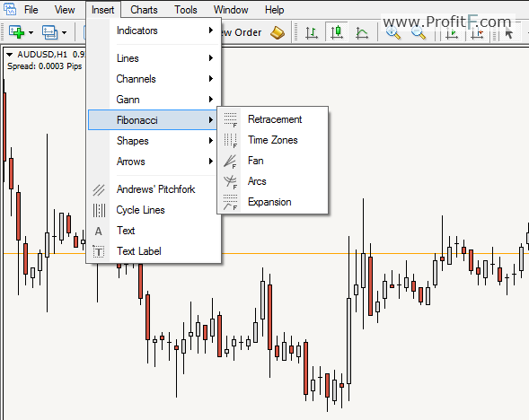Open the Profiles dropdown arrow
This screenshot has width=529, height=420.
pyautogui.click(x=64, y=32)
